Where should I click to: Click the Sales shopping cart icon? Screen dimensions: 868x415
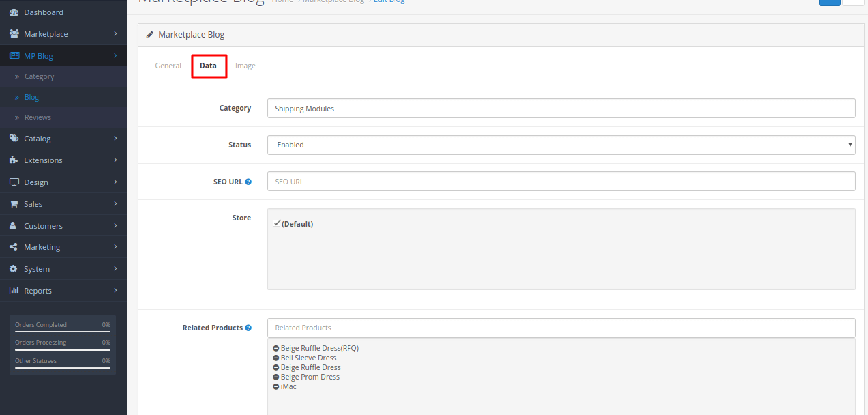[x=14, y=204]
